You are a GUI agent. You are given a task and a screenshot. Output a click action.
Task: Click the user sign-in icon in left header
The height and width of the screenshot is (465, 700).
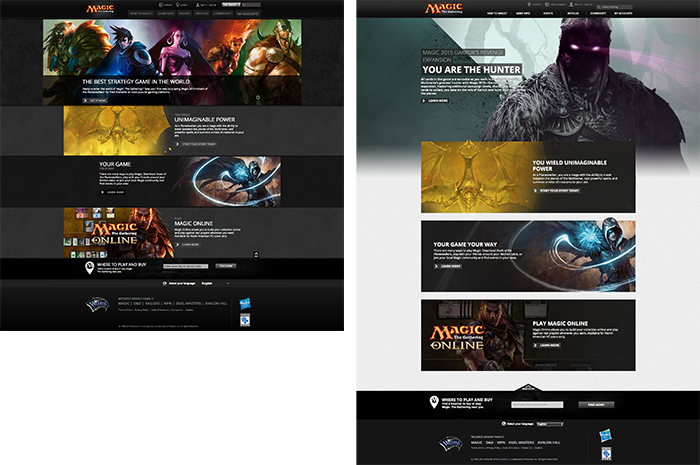tap(197, 5)
